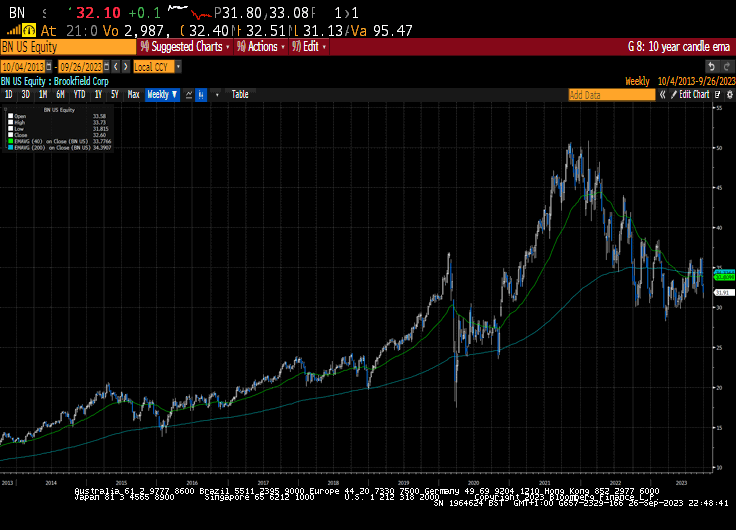Click the 32.10 last price in header
Viewport: 736px width, 530px height.
(x=98, y=13)
